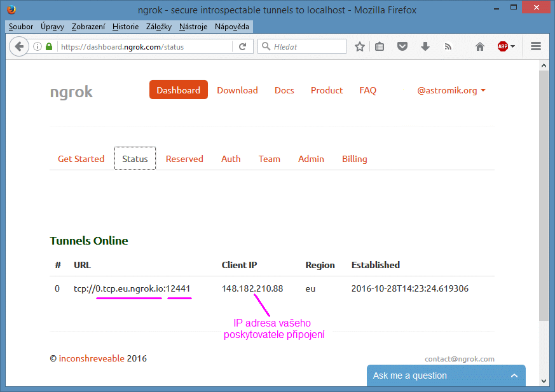Image resolution: width=555 pixels, height=392 pixels.
Task: Click the vertical scrollbar thumb
Action: click(544, 196)
